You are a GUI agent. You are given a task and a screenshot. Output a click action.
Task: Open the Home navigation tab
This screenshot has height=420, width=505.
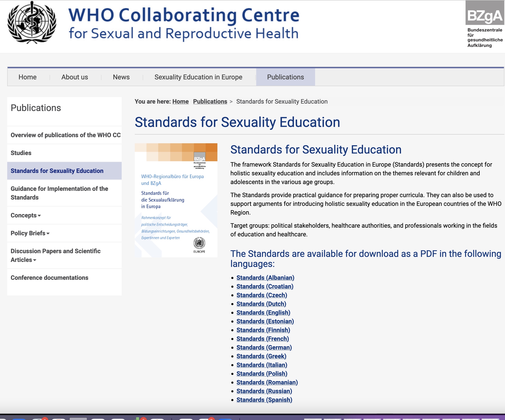(27, 77)
